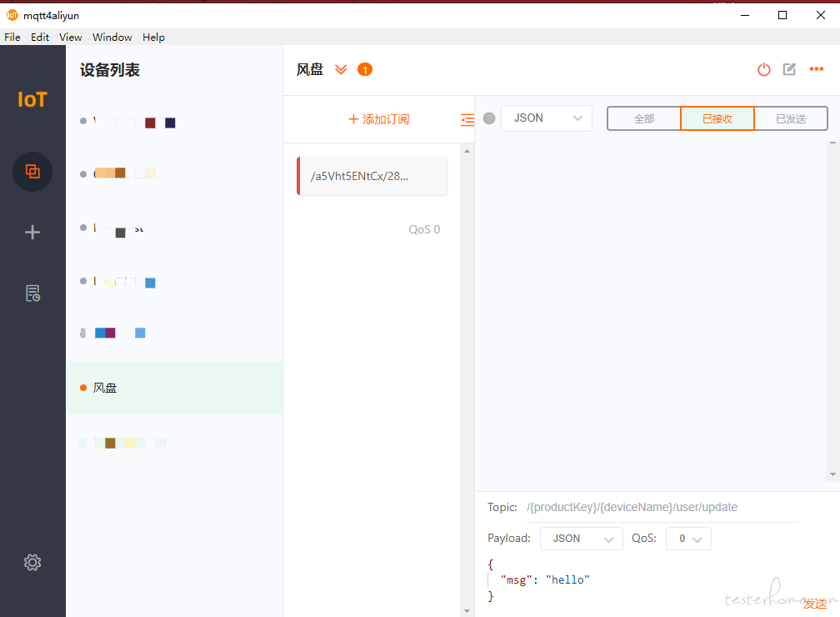Click the gray help question icon
This screenshot has width=840, height=617.
(x=489, y=118)
